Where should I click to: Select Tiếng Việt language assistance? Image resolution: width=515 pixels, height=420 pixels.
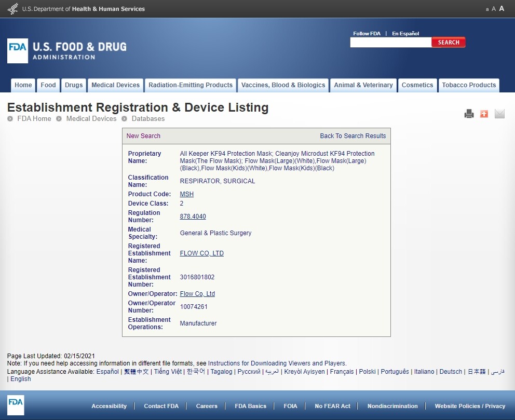tap(168, 371)
